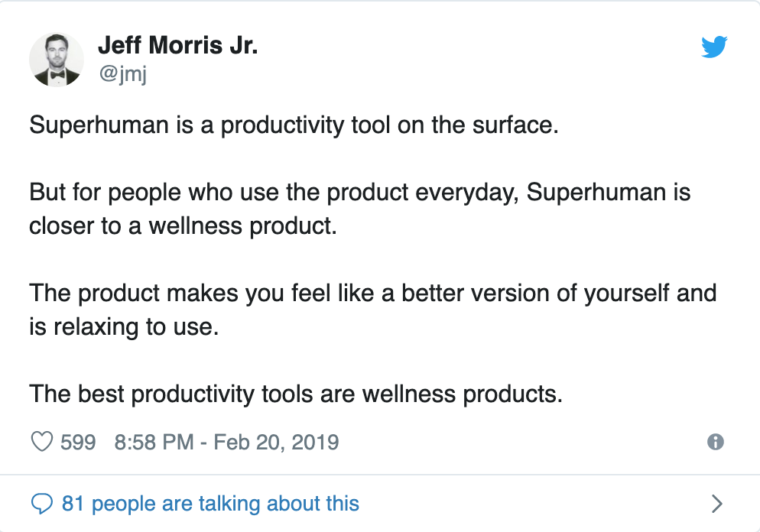Click the paragraph starting 'But for people'
This screenshot has width=760, height=532.
point(359,191)
